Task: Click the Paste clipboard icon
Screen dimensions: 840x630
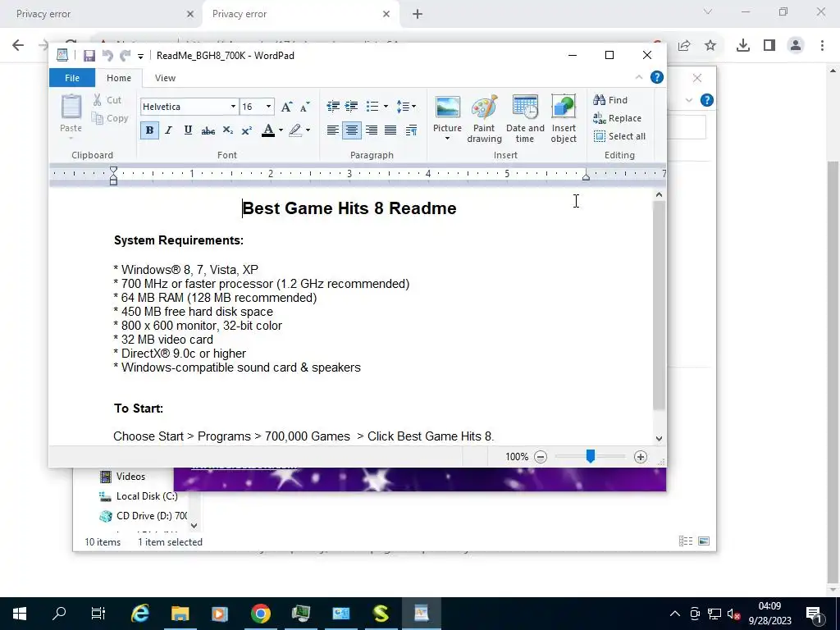Action: (71, 107)
